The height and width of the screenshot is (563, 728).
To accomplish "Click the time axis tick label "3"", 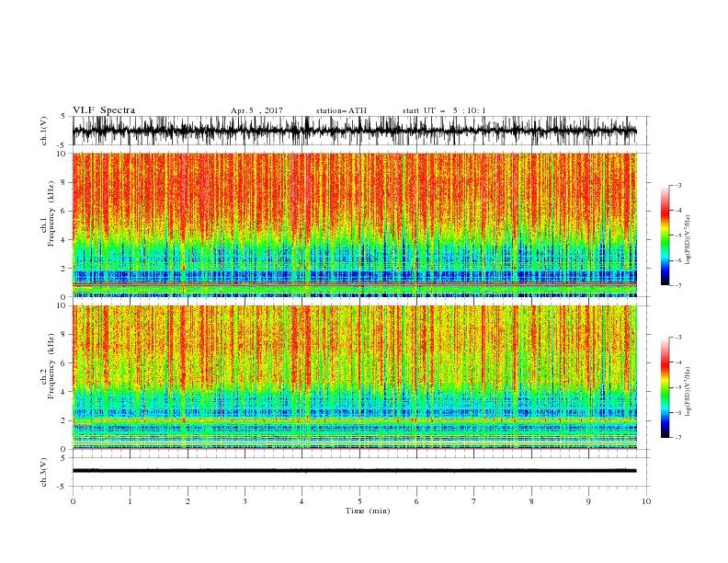I will click(x=245, y=501).
